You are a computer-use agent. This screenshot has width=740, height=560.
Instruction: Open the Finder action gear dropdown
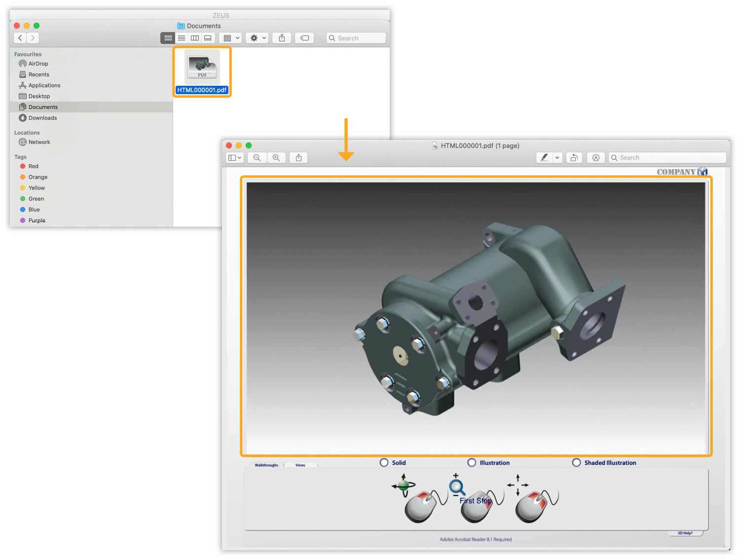pyautogui.click(x=258, y=38)
